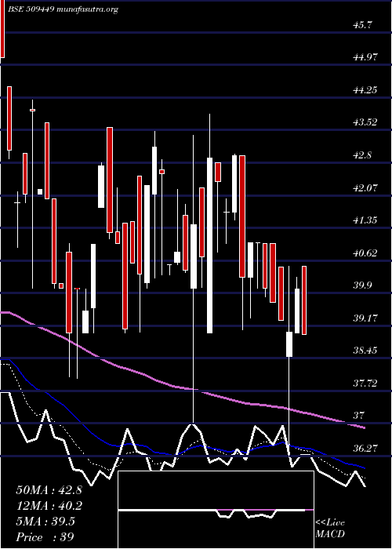Click the 37.72 price level label
392x549 pixels.
click(x=365, y=383)
